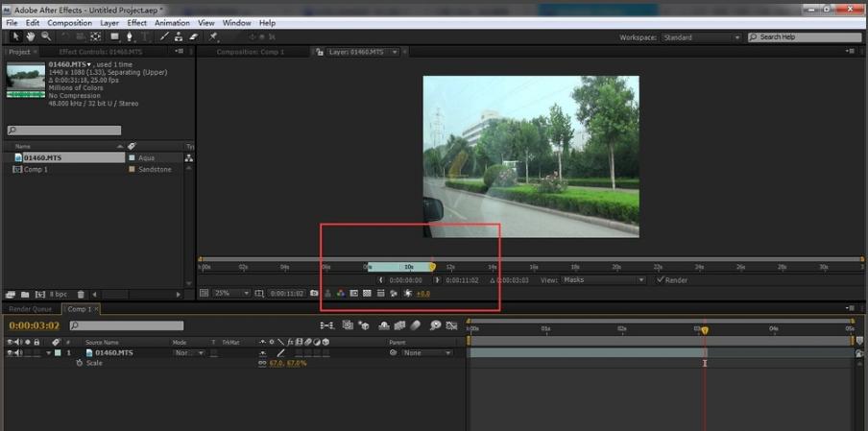
Task: Select the Clone Stamp tool
Action: point(179,36)
